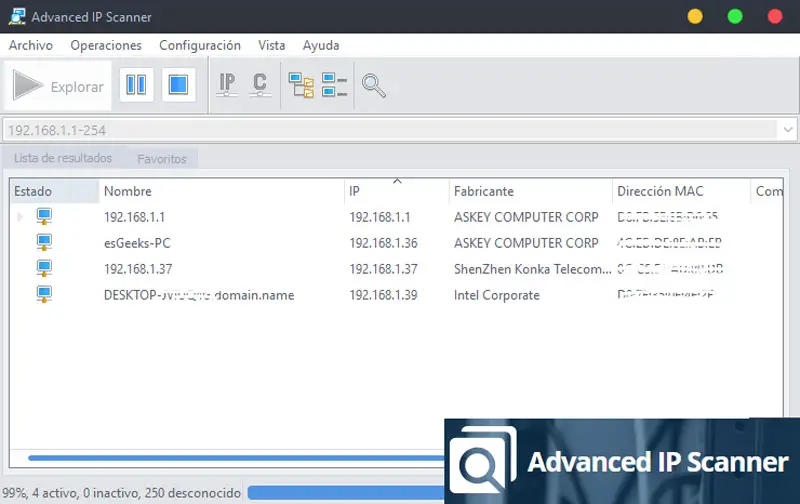Click ShenZhen Konka Telecom manufacturer cell
The height and width of the screenshot is (504, 800).
point(532,269)
